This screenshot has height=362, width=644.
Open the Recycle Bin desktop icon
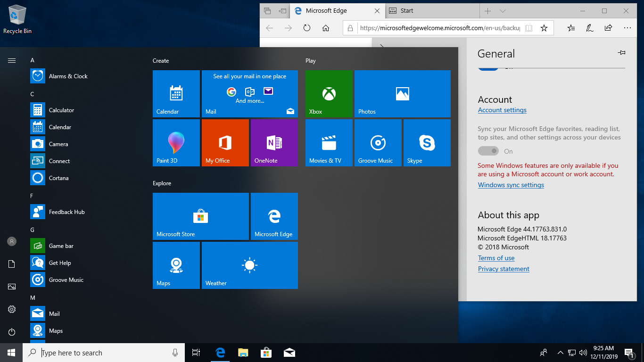click(17, 20)
